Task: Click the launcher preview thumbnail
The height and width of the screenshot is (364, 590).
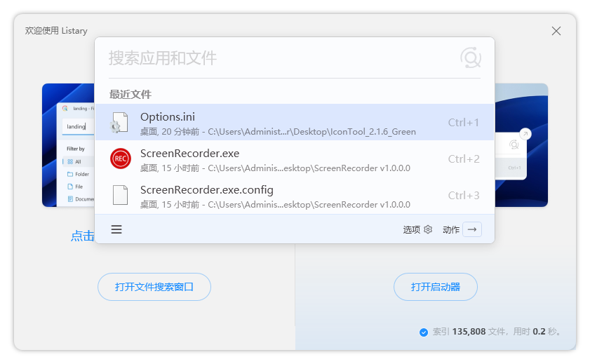Action: 521,145
